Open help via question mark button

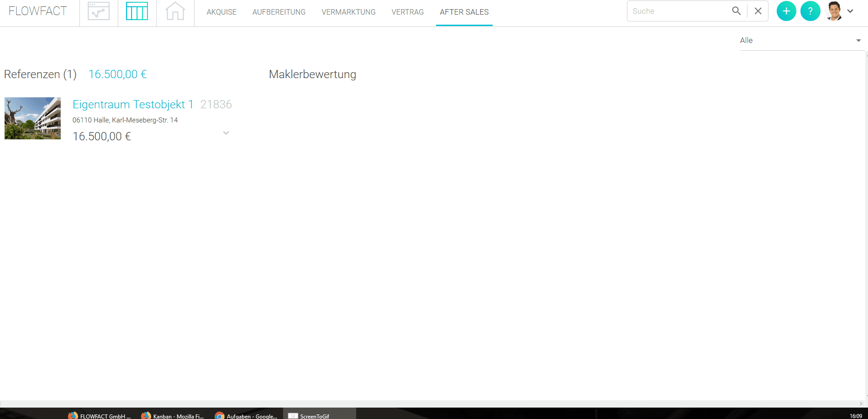[x=810, y=11]
